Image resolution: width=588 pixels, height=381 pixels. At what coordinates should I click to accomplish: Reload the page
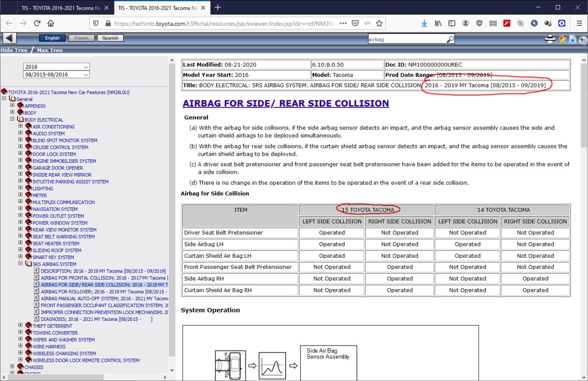[x=37, y=23]
